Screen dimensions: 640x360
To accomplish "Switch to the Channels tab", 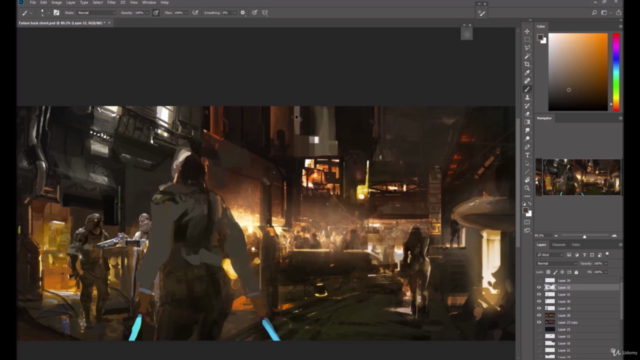I will tap(559, 244).
